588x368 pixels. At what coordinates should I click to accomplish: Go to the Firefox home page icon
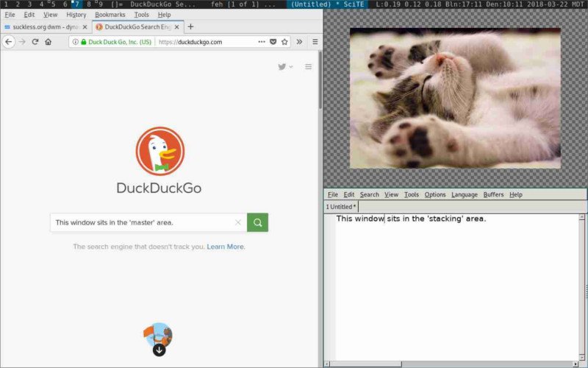(x=48, y=42)
